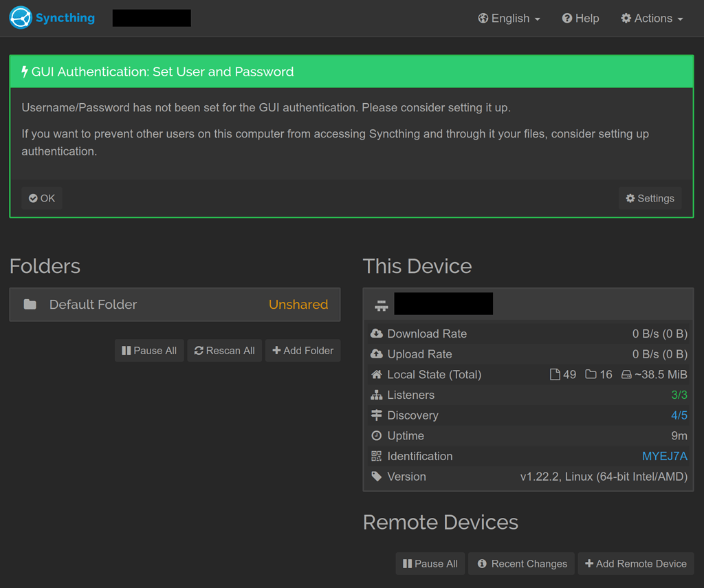Pause all remote devices
Viewport: 704px width, 588px height.
click(x=430, y=564)
